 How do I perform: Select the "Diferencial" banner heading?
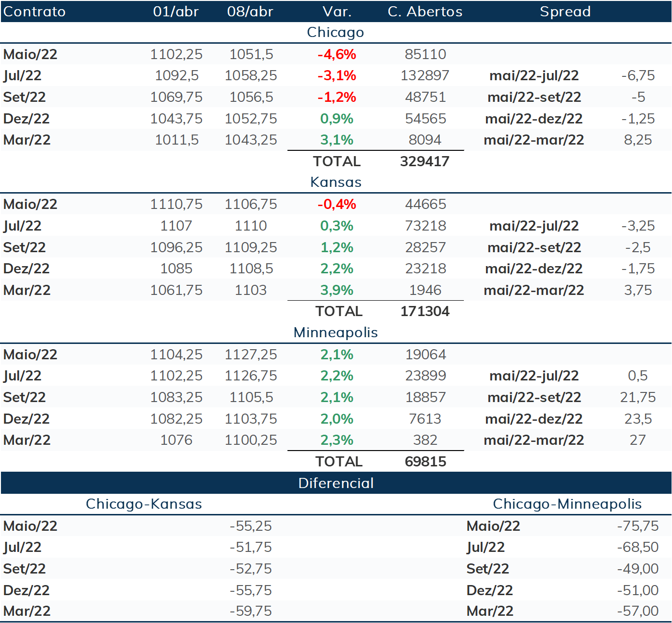[x=336, y=483]
